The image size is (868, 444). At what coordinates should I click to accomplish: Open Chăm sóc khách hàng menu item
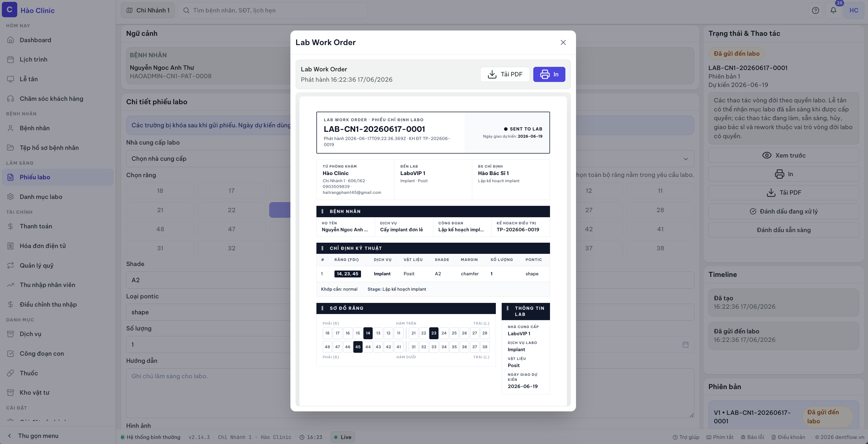(58, 99)
